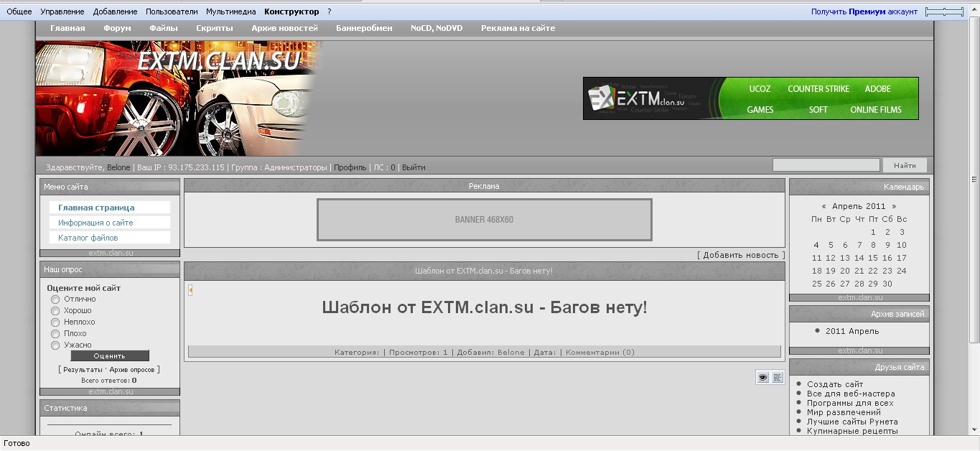Open the 'Программы для всех' link
Image resolution: width=980 pixels, height=451 pixels.
850,403
